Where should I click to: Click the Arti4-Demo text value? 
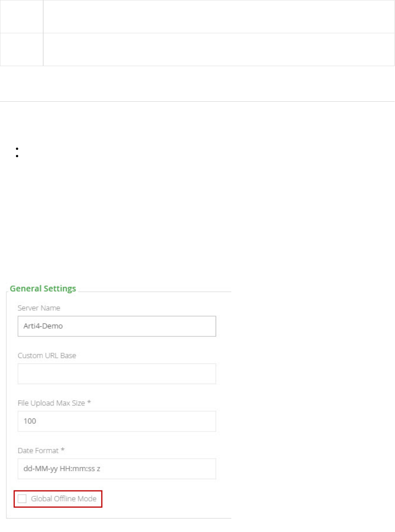coord(43,326)
